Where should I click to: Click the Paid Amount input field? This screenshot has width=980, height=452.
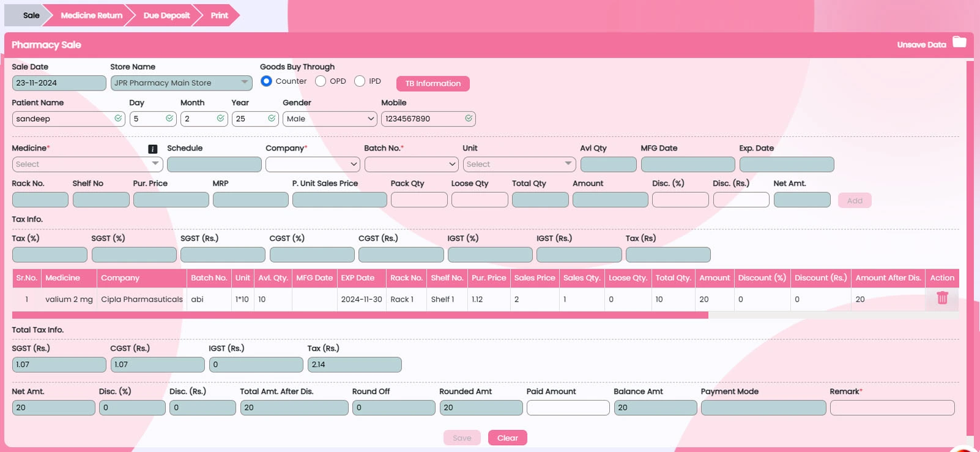568,408
